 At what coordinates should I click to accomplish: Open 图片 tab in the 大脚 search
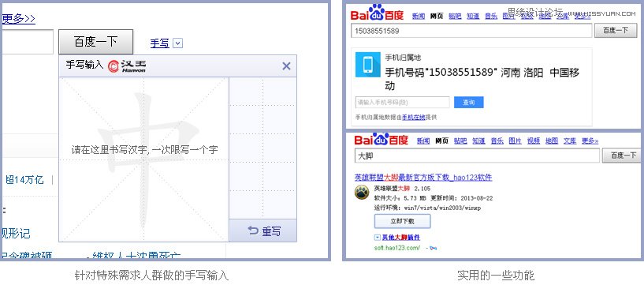[x=515, y=141]
